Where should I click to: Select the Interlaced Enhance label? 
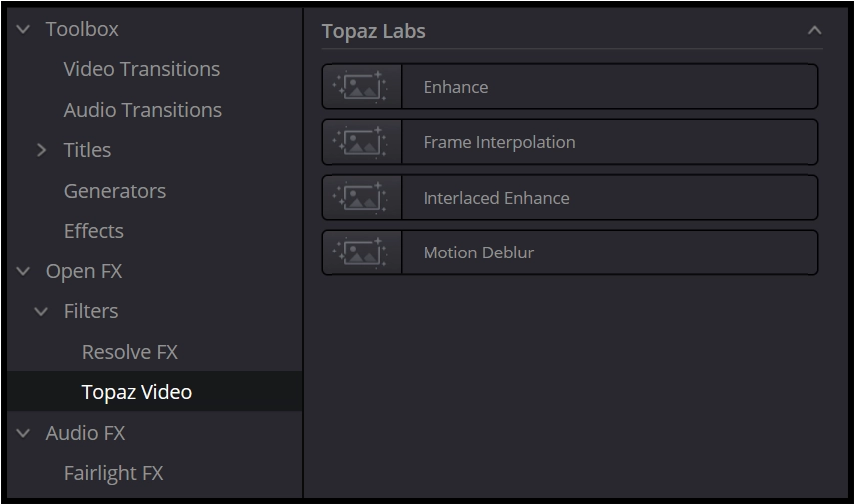tap(496, 198)
